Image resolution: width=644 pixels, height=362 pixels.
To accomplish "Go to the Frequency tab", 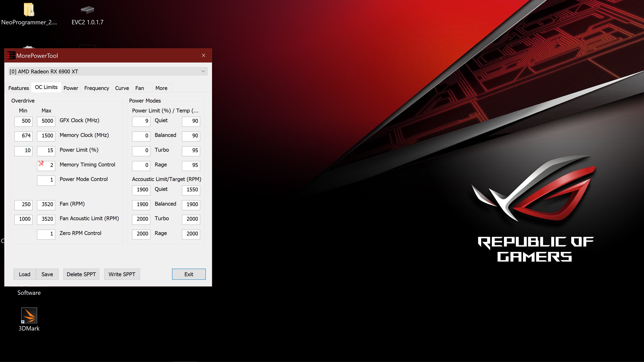I will 96,88.
